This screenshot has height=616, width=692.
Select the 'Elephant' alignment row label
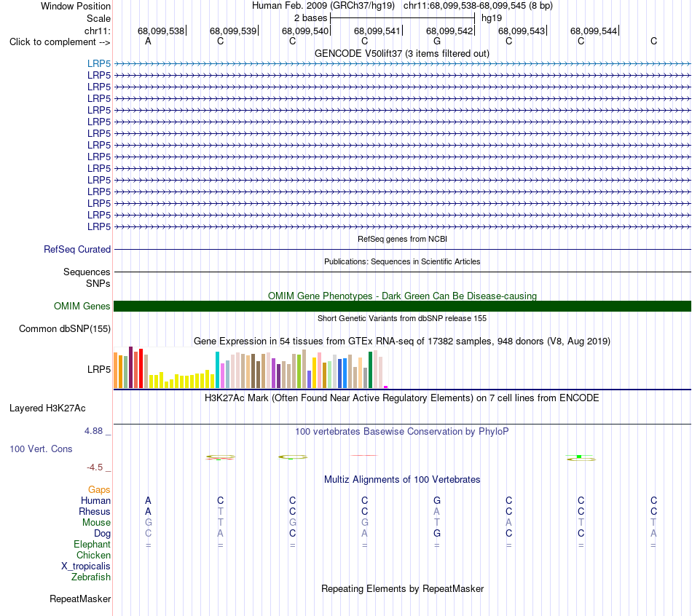click(93, 545)
